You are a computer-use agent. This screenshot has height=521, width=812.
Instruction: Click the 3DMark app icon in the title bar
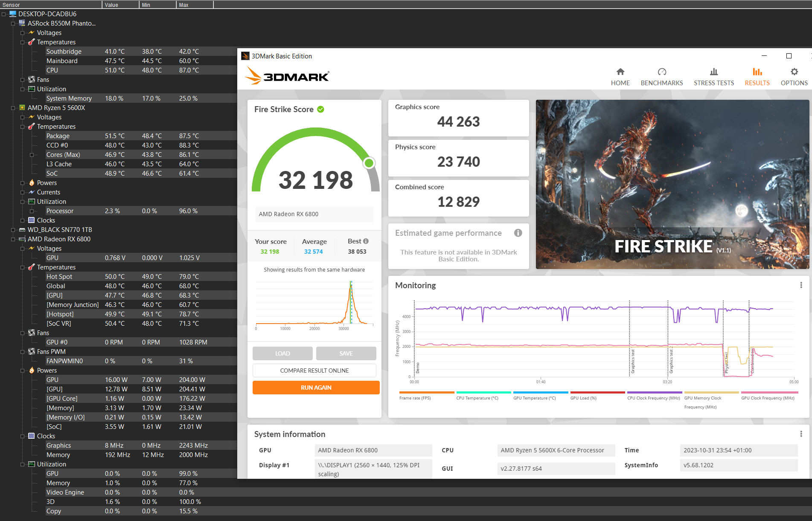click(245, 56)
